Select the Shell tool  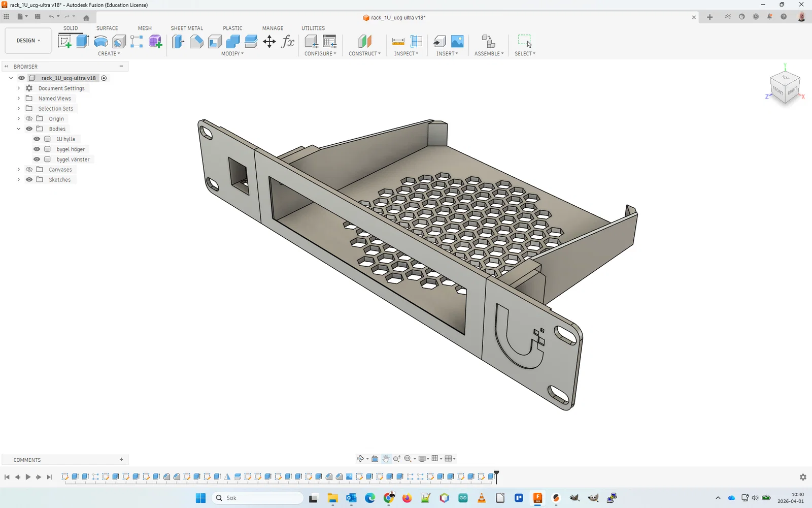coord(215,42)
